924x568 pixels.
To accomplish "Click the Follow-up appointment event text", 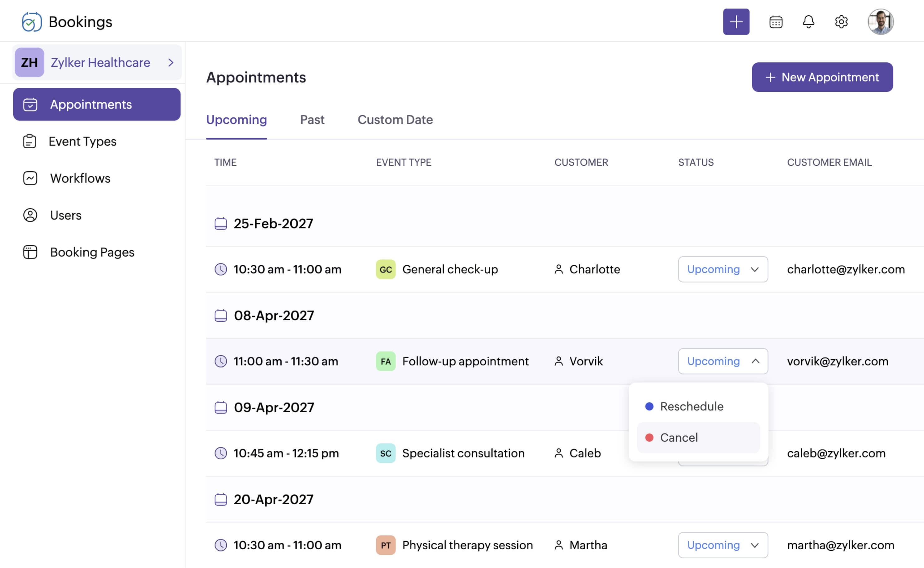I will 465,361.
